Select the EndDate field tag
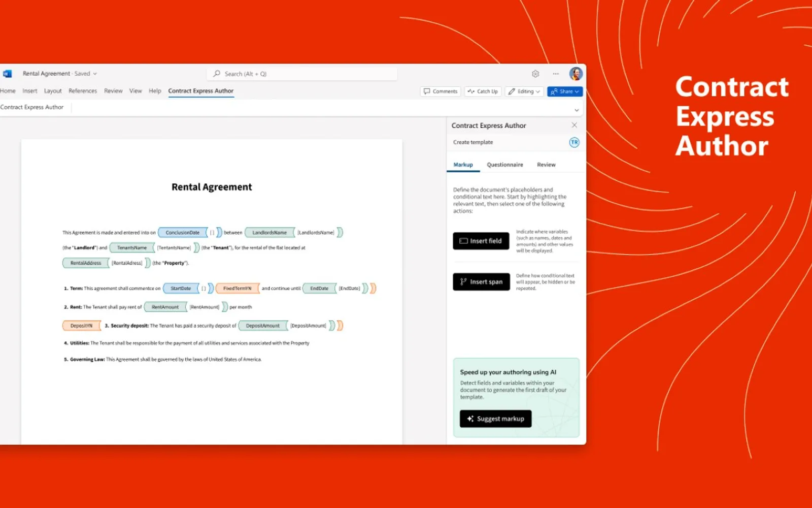 pyautogui.click(x=319, y=288)
